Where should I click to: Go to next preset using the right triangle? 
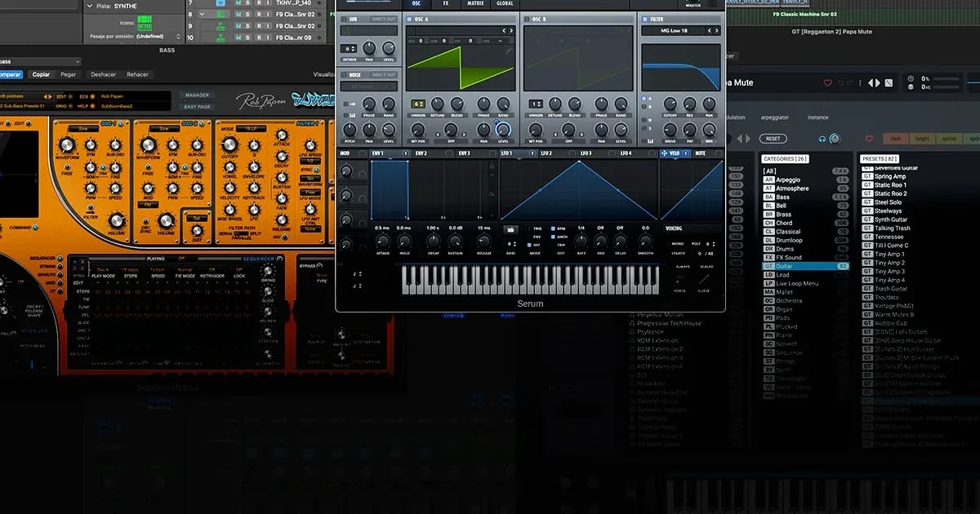coord(879,82)
